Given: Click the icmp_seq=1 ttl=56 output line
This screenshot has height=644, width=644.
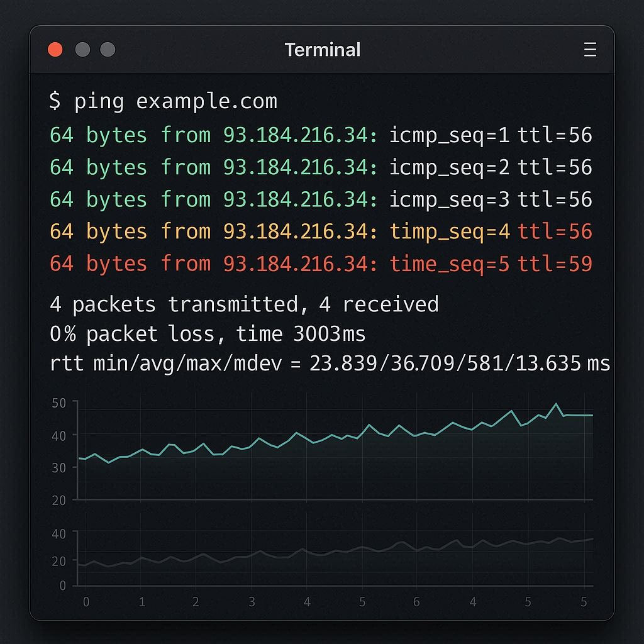Looking at the screenshot, I should [x=321, y=135].
